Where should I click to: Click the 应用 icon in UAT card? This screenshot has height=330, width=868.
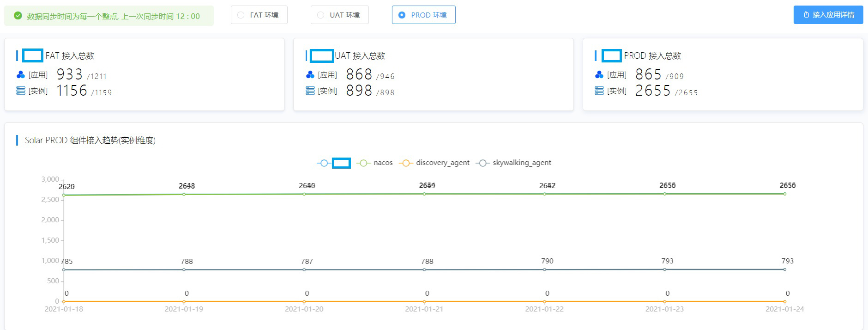click(310, 75)
